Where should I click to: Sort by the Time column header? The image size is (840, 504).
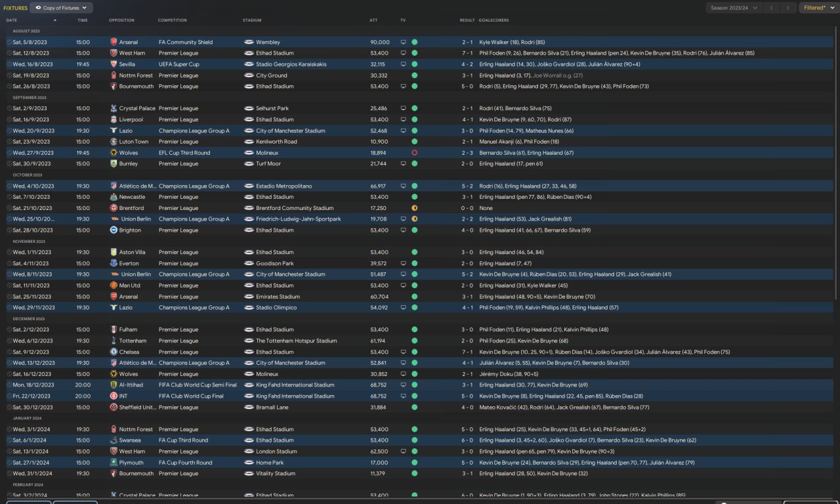click(83, 20)
